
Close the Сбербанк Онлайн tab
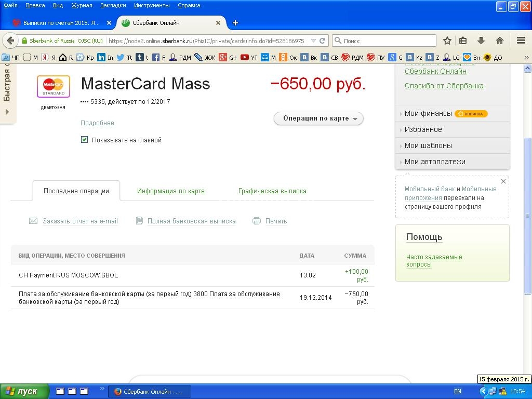[x=218, y=23]
